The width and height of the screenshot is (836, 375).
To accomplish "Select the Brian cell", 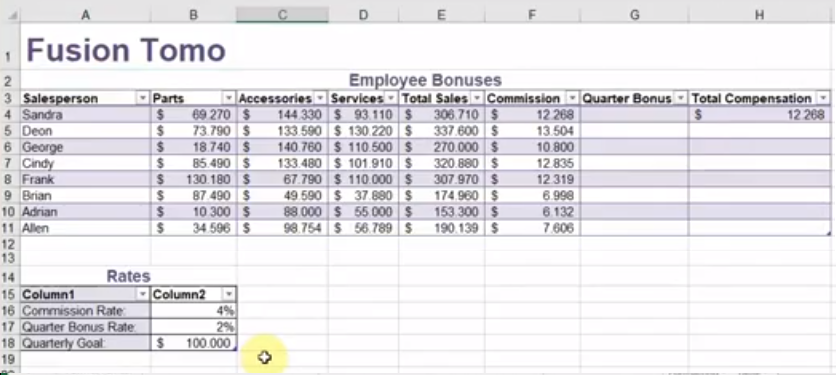I will tap(85, 196).
